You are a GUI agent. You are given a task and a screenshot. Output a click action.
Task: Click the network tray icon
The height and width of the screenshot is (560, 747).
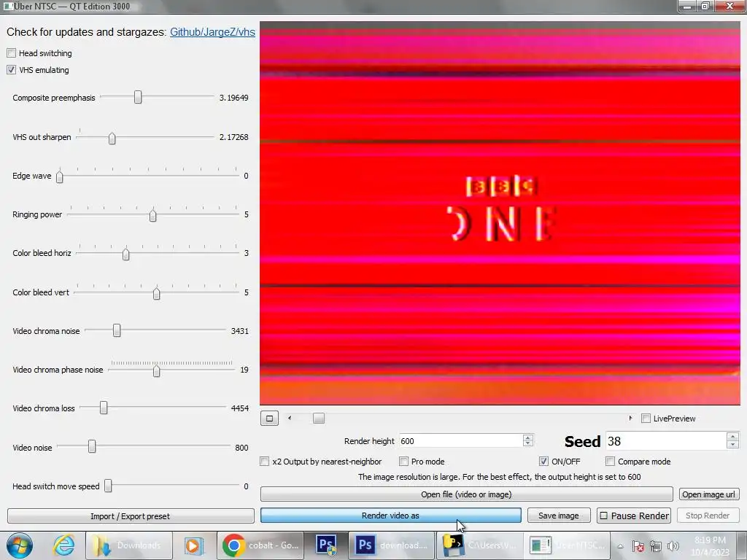click(656, 546)
